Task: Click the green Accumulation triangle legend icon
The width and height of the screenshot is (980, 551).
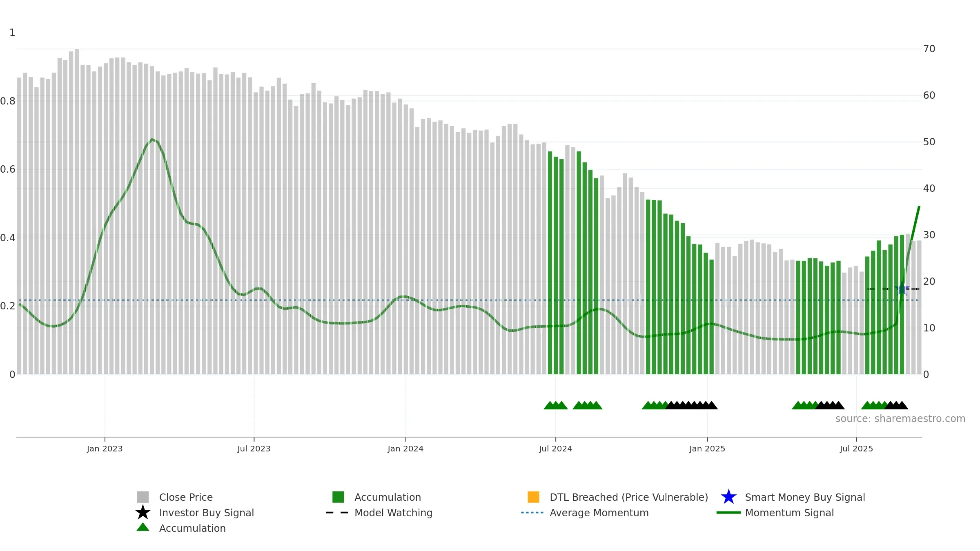Action: tap(143, 527)
